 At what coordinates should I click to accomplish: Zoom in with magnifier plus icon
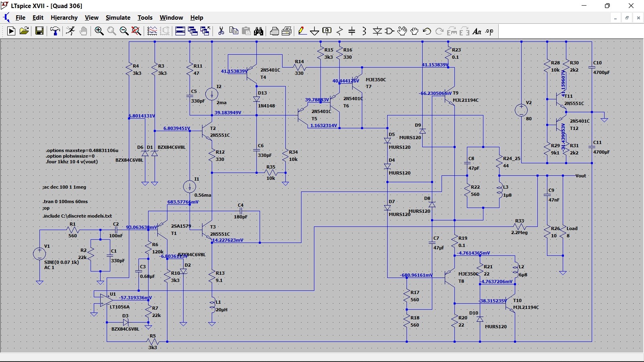click(x=99, y=31)
